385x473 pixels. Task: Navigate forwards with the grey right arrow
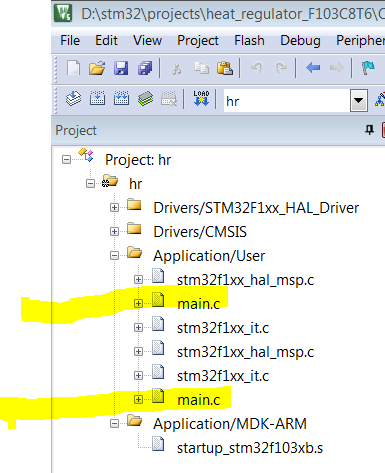pyautogui.click(x=336, y=68)
